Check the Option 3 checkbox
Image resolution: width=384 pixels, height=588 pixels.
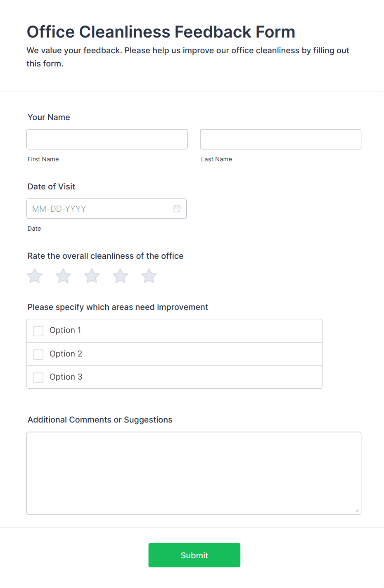click(x=38, y=377)
